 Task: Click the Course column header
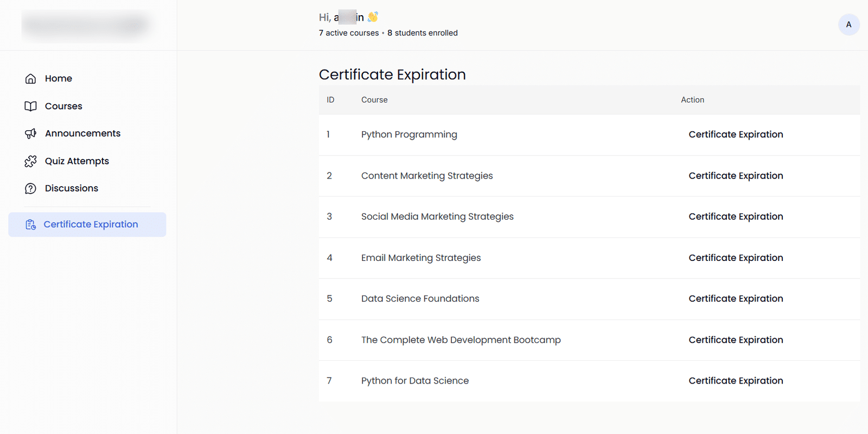coord(374,100)
